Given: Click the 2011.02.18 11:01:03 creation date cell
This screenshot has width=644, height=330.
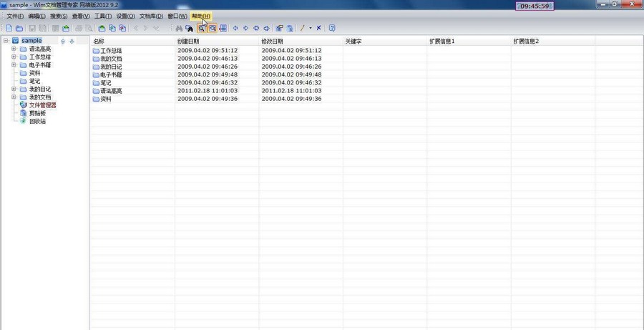Looking at the screenshot, I should pos(208,91).
